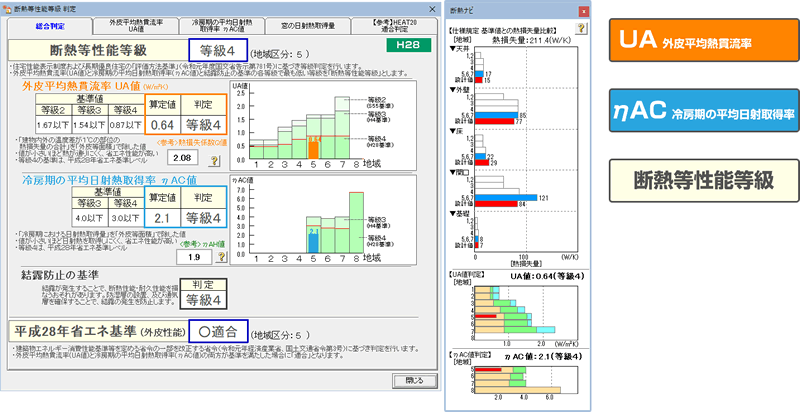Click the app icon in 断熱等性能等級 判定 title bar
Image resolution: width=800 pixels, height=412 pixels.
(x=8, y=9)
